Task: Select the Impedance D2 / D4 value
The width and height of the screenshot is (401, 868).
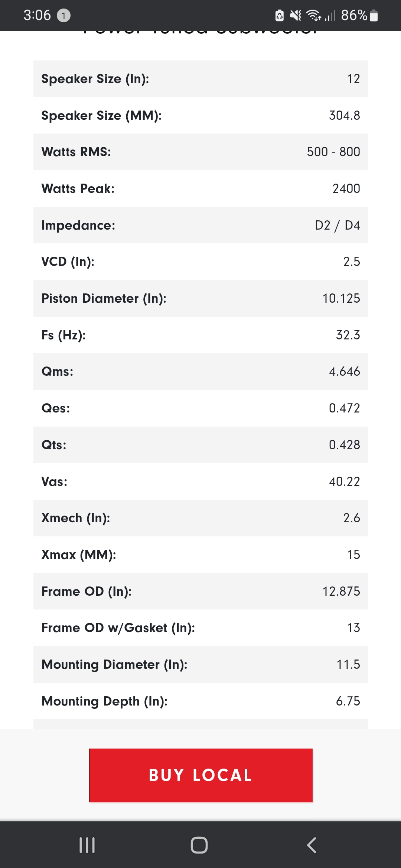Action: (337, 226)
